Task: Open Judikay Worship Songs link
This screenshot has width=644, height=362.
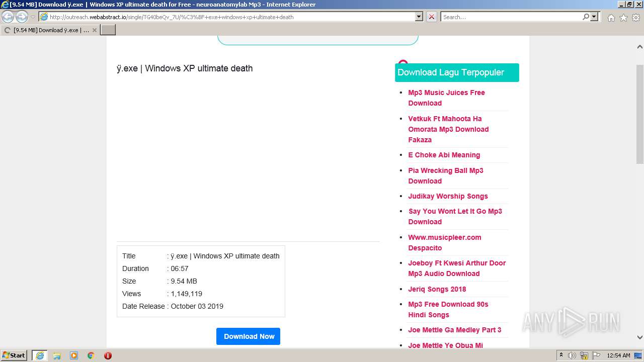Action: 448,196
